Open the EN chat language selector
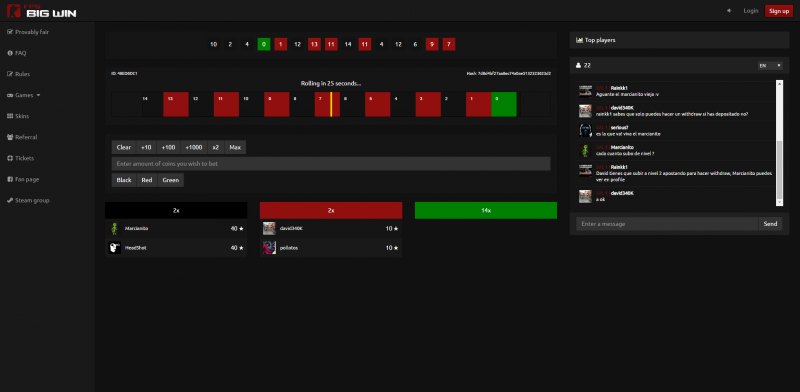 (770, 65)
